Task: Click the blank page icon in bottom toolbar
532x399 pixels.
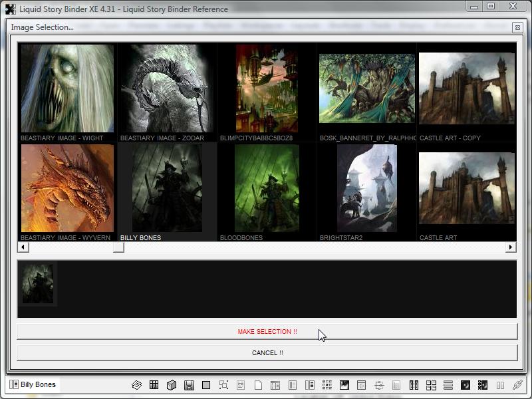Action: pos(258,385)
